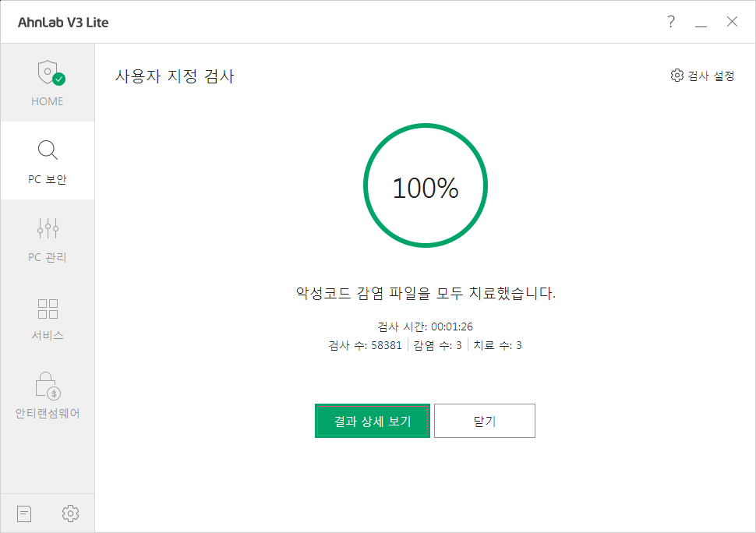Viewport: 756px width, 533px height.
Task: Click the 감염 수 infected count
Action: (437, 345)
